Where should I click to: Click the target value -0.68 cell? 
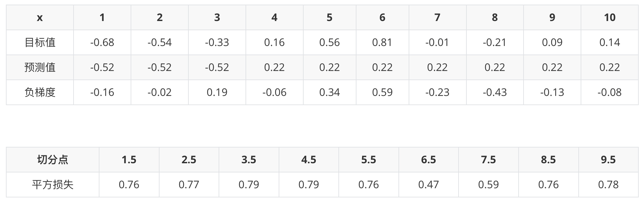[102, 42]
